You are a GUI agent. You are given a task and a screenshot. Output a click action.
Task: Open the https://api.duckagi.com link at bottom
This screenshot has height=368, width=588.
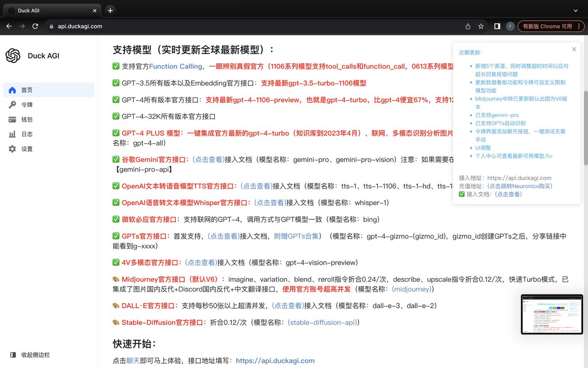(275, 361)
